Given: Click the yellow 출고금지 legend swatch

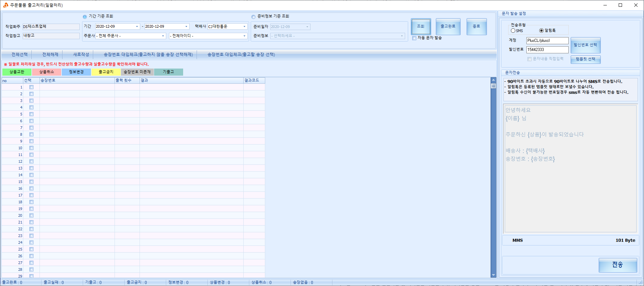Looking at the screenshot, I should [106, 72].
